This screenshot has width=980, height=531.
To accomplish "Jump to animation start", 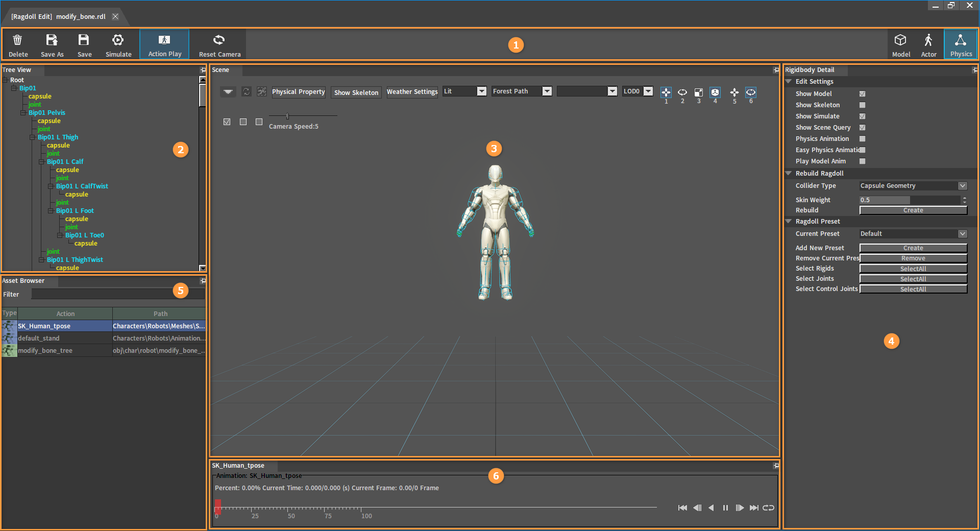I will (x=682, y=508).
